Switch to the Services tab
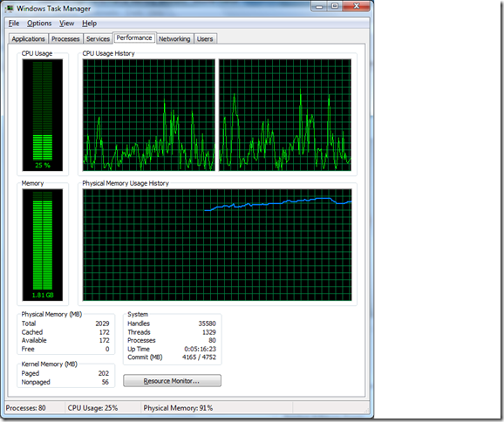 (x=98, y=39)
